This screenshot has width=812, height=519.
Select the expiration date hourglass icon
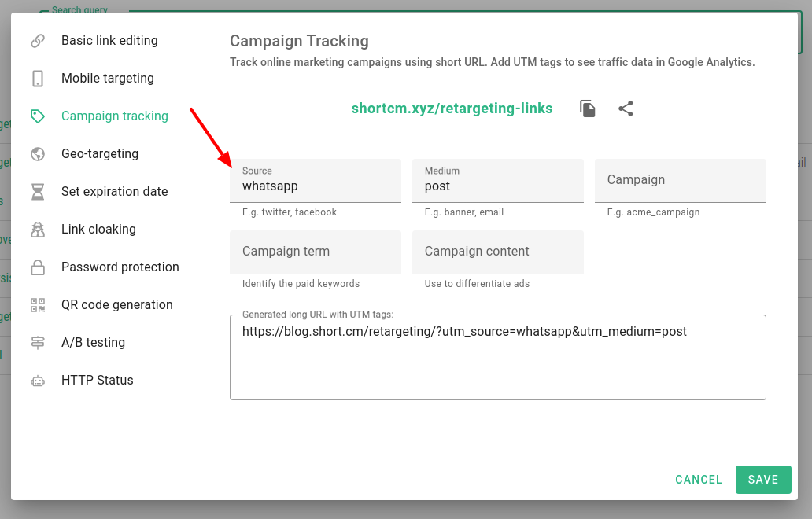pyautogui.click(x=38, y=191)
